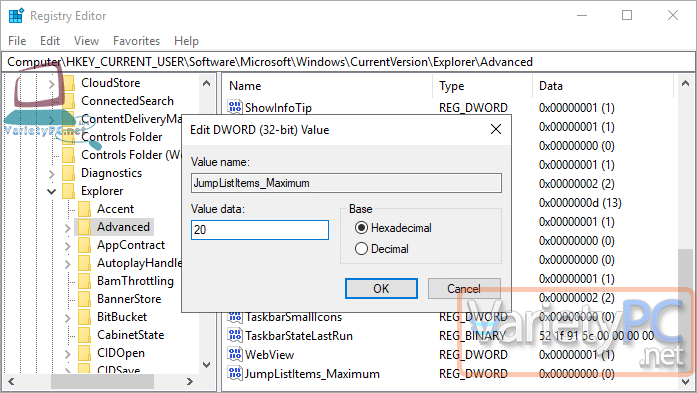Viewport: 697px width, 393px height.
Task: Click the CIDOpen folder icon
Action: (84, 353)
